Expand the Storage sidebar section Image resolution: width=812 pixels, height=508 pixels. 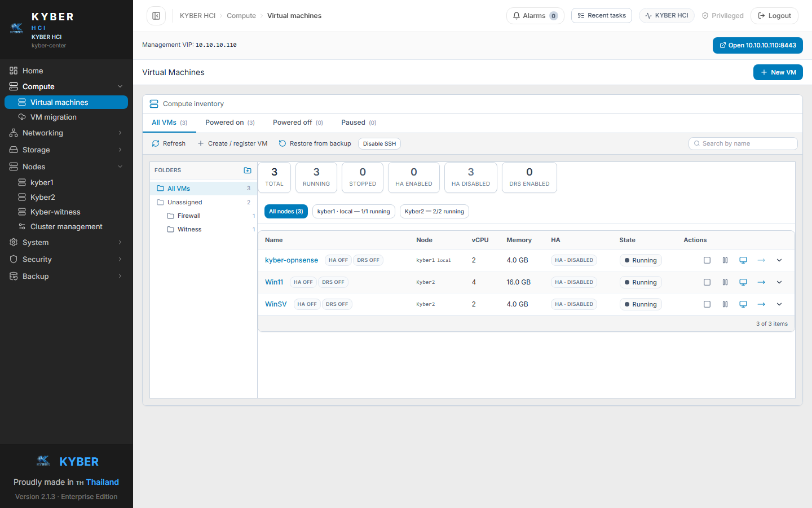coord(67,150)
